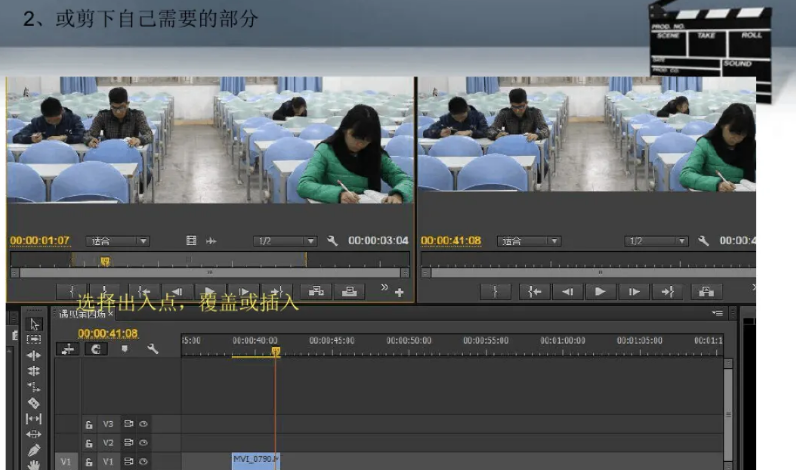Play the program monitor sequence

pos(600,292)
